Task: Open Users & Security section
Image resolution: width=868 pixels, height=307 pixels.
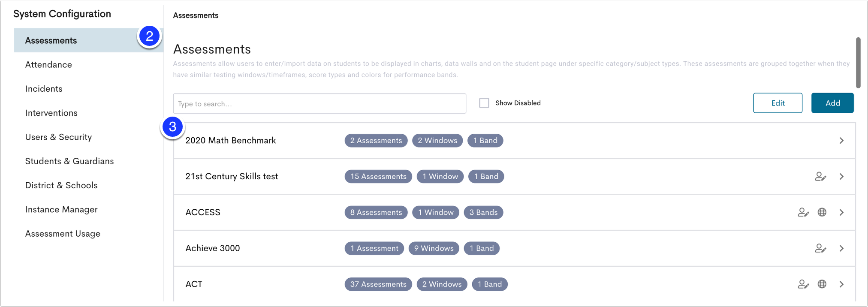Action: (58, 137)
